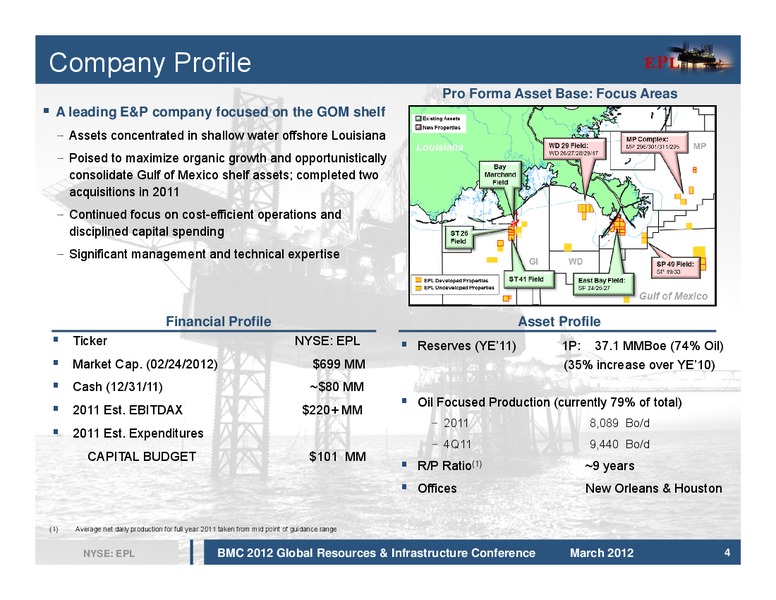Click the ~$80 MM cash value
This screenshot has height=600, width=776.
click(337, 387)
